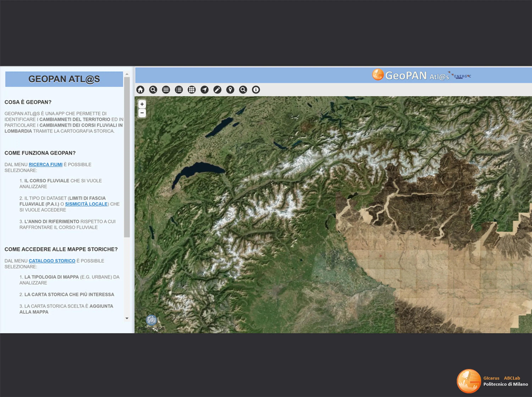The width and height of the screenshot is (532, 397).
Task: Click the sidebar scrollbar up arrow
Action: (127, 74)
